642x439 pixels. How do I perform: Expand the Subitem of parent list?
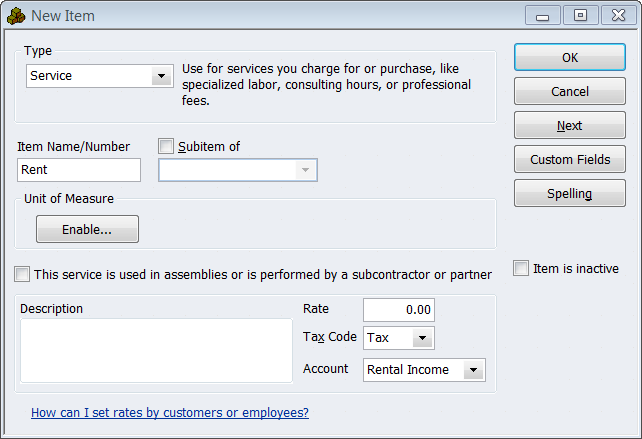coord(305,170)
